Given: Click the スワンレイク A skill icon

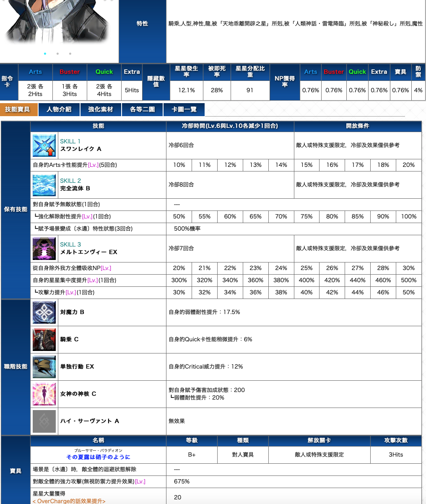Looking at the screenshot, I should click(44, 145).
